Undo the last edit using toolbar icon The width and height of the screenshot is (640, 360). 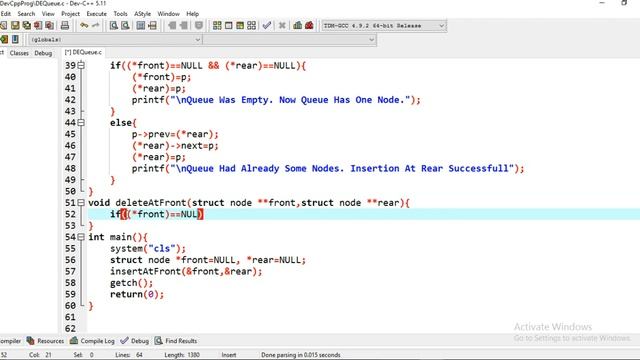[x=84, y=26]
